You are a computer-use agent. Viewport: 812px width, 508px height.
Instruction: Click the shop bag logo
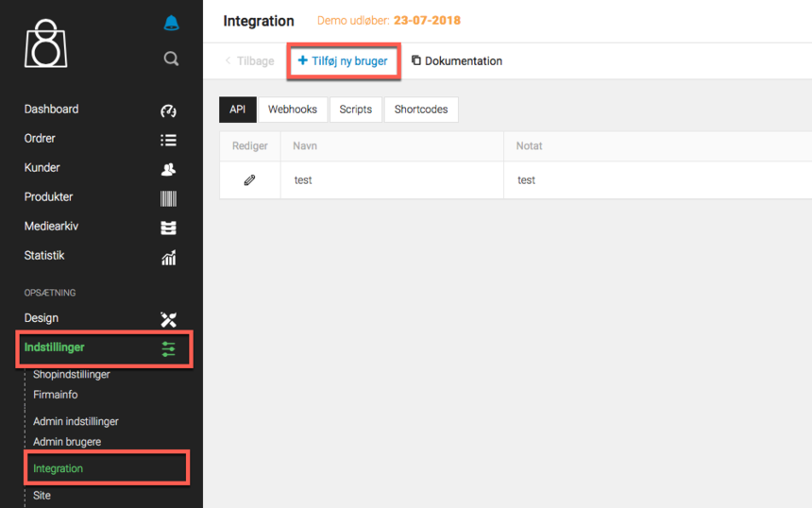[45, 42]
